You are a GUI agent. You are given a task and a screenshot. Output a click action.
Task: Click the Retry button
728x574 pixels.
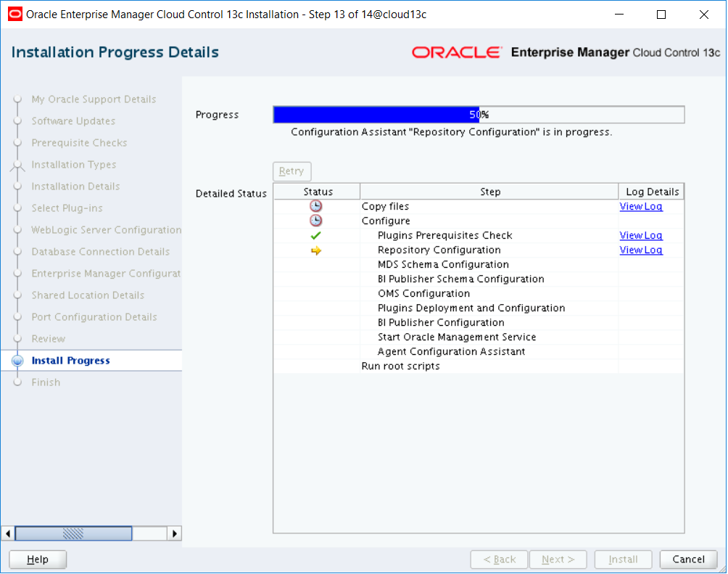pyautogui.click(x=291, y=171)
